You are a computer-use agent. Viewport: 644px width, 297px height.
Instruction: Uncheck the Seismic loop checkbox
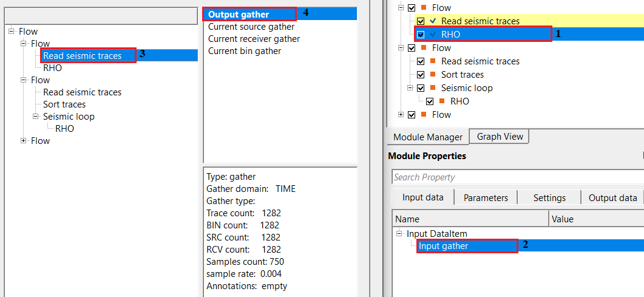421,88
